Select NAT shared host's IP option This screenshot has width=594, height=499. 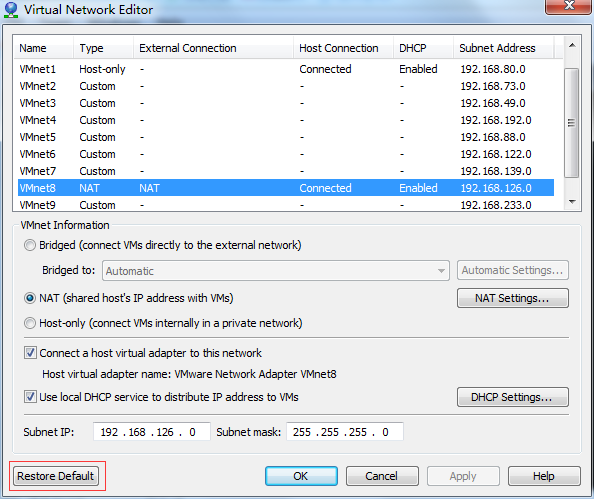30,299
